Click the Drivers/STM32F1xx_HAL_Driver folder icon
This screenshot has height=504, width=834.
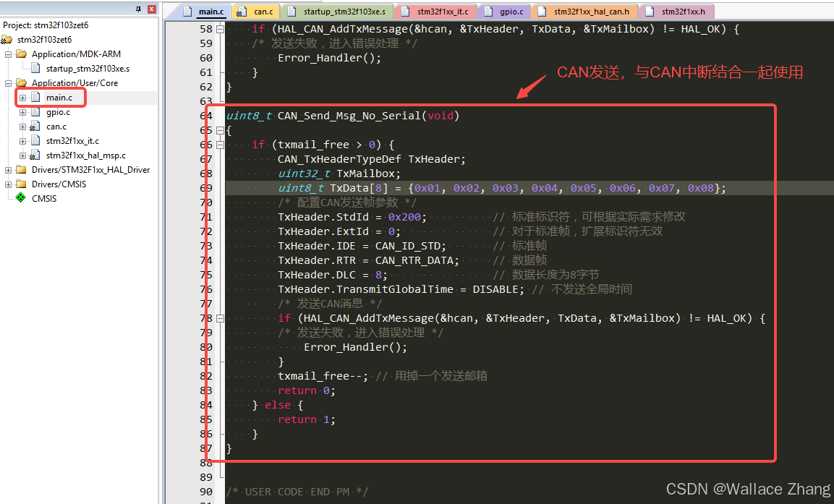21,170
